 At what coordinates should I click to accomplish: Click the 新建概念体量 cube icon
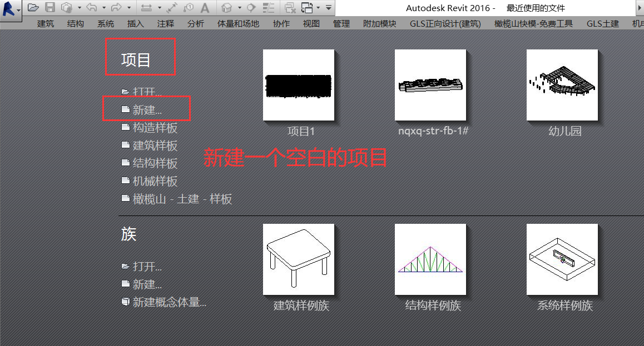(x=126, y=302)
